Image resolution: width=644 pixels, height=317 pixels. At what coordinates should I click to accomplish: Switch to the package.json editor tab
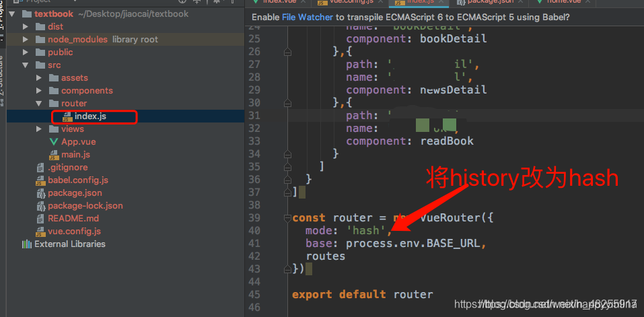click(x=490, y=1)
